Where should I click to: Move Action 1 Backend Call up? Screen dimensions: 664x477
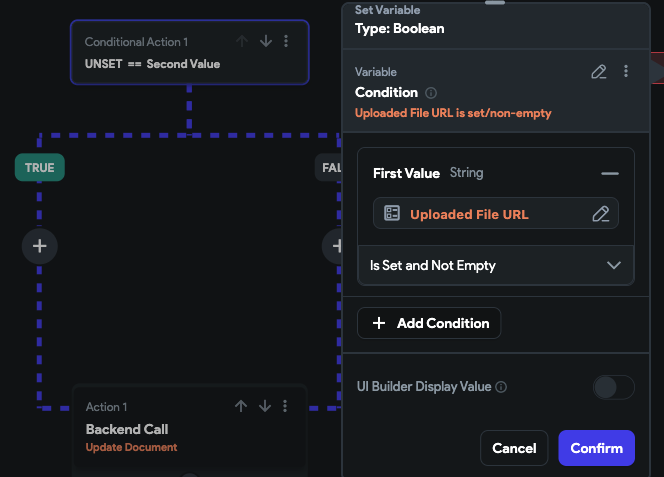pos(241,406)
